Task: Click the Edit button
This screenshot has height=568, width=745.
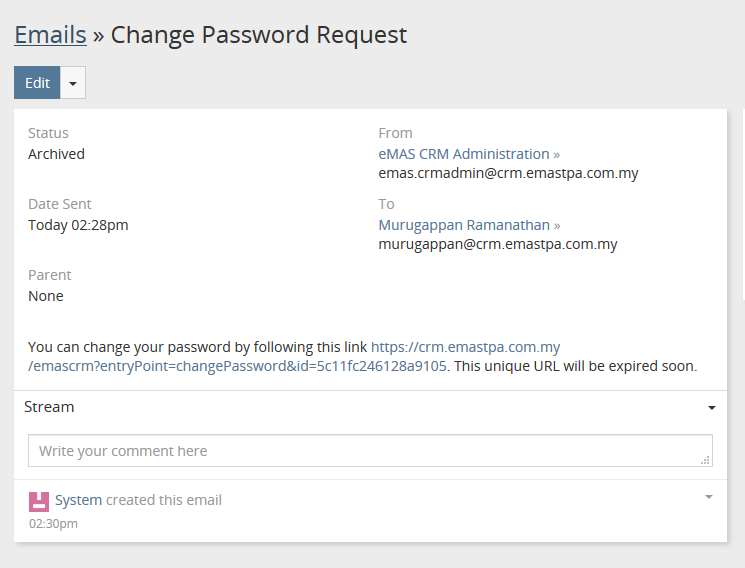Action: point(37,83)
